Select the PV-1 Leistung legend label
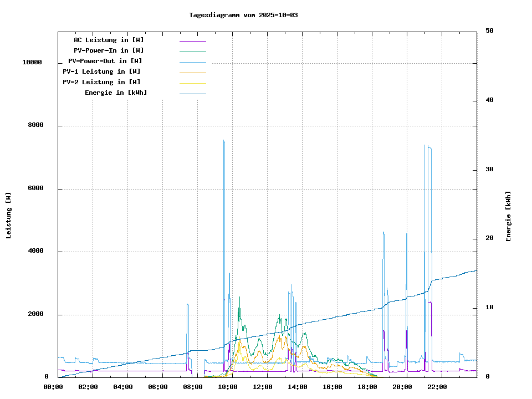This screenshot has width=532, height=399. [x=101, y=72]
